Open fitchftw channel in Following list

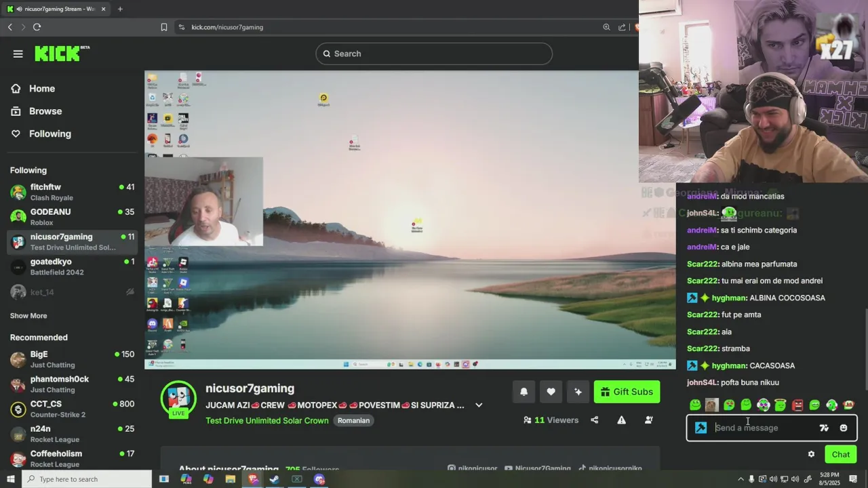tap(72, 192)
